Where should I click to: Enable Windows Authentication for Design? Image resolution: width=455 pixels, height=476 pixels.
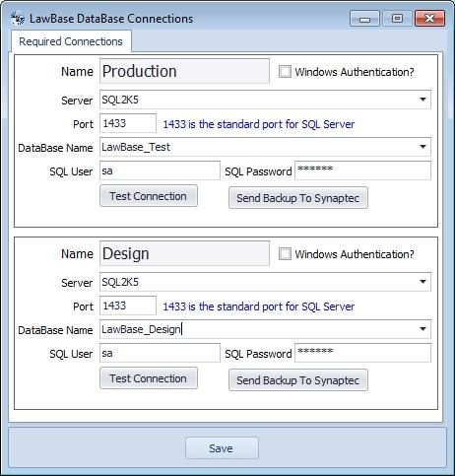[285, 254]
